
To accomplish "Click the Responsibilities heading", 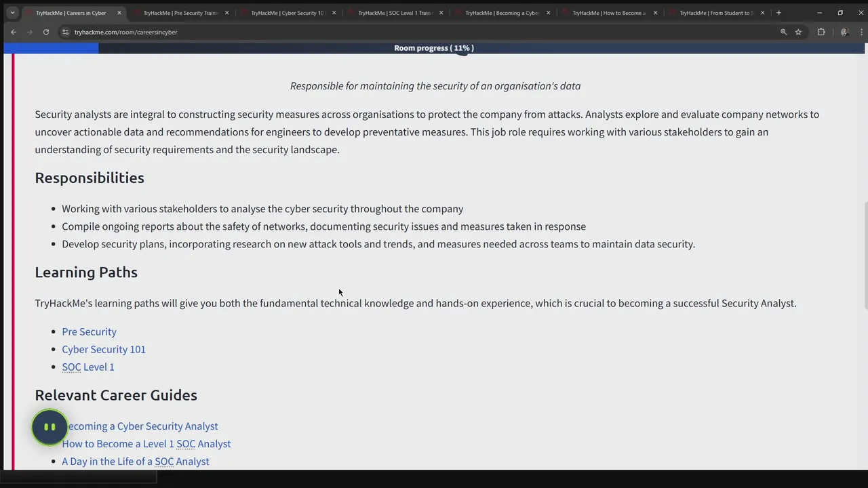I will pyautogui.click(x=90, y=178).
